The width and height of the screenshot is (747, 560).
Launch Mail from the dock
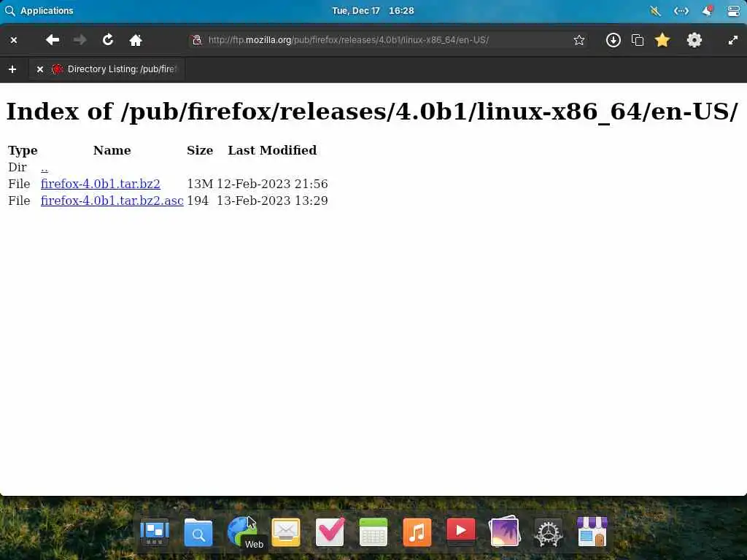(286, 532)
